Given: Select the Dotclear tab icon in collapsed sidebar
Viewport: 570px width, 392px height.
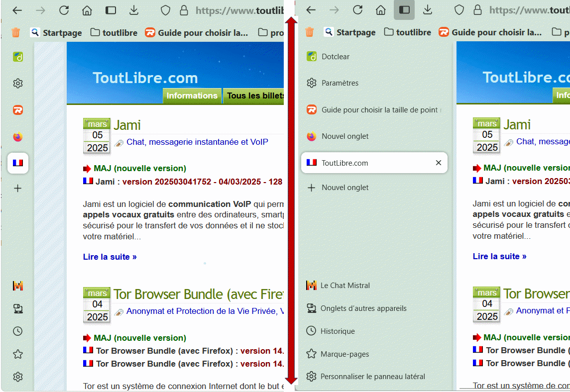Looking at the screenshot, I should [18, 57].
